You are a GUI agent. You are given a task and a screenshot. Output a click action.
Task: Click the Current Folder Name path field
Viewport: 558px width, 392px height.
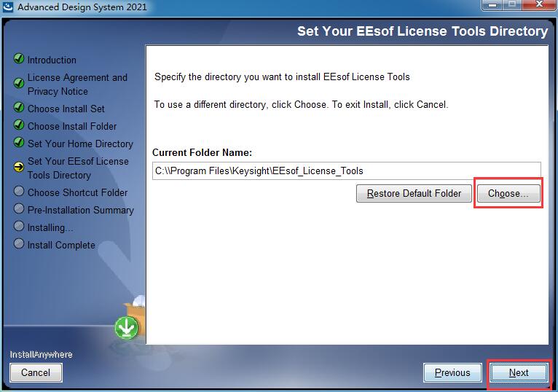[347, 171]
